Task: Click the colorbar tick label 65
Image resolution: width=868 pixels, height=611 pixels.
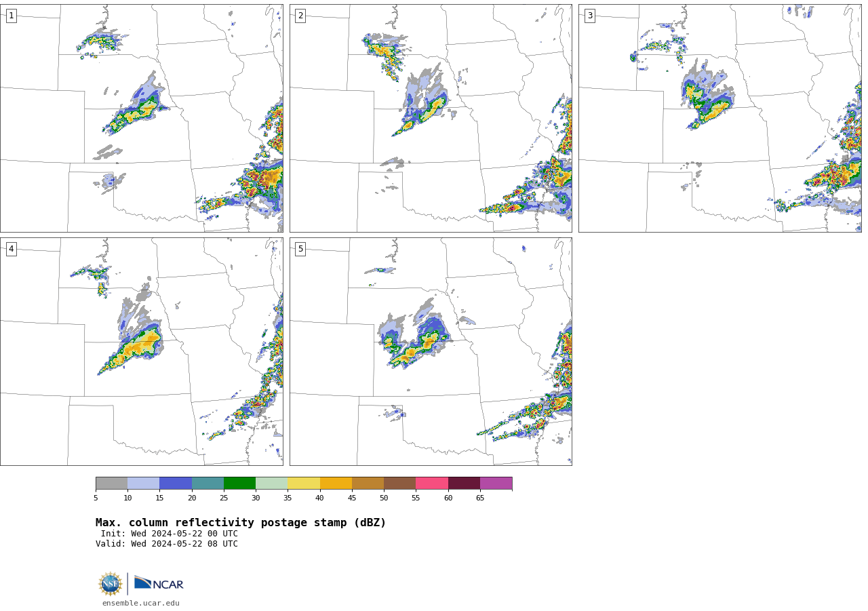Action: click(x=480, y=498)
